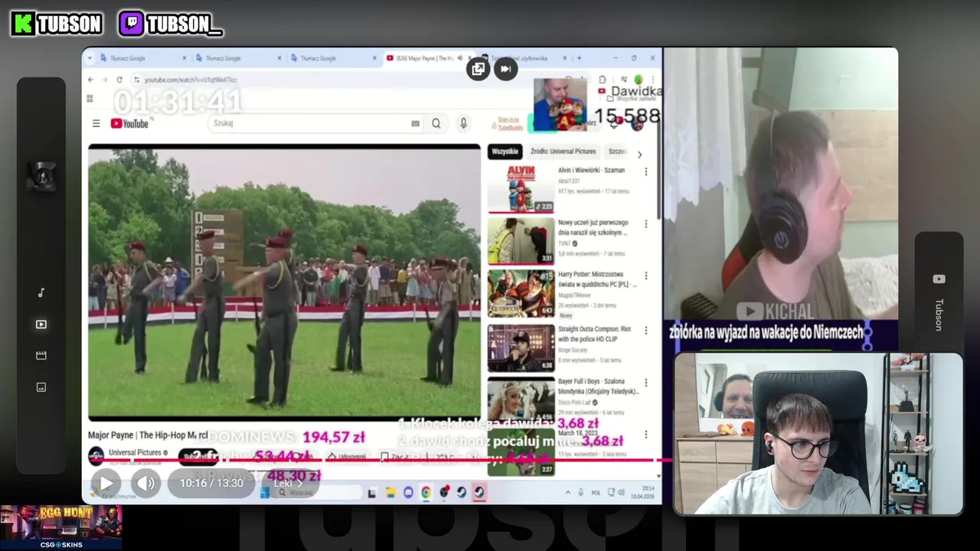Open options menu for Alvin i Wiewiórki video
980x551 pixels.
click(645, 172)
